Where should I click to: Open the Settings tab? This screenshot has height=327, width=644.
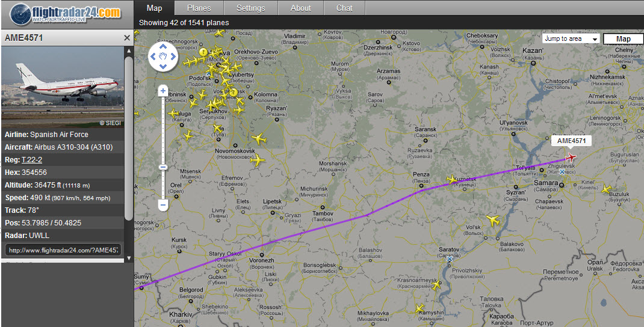pyautogui.click(x=251, y=8)
